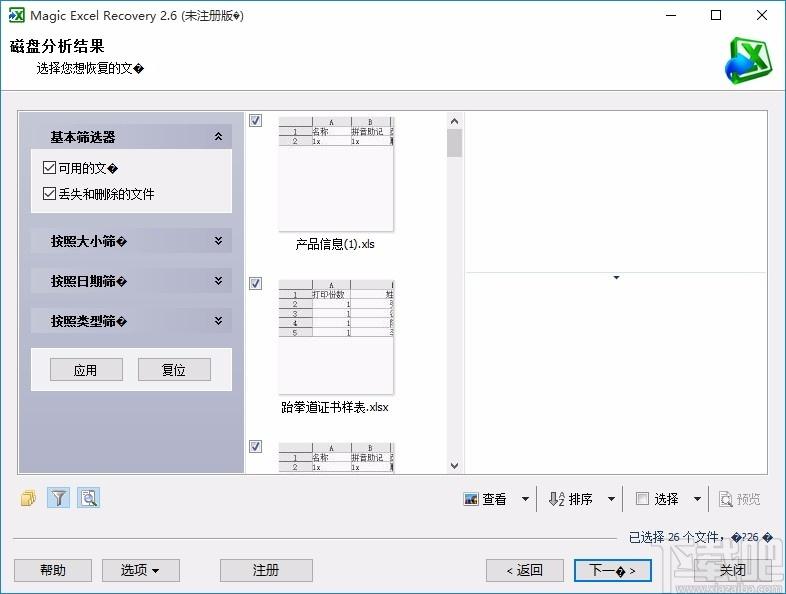The width and height of the screenshot is (786, 594).
Task: Toggle the 丢失和删除的文件 checkbox
Action: [x=49, y=193]
